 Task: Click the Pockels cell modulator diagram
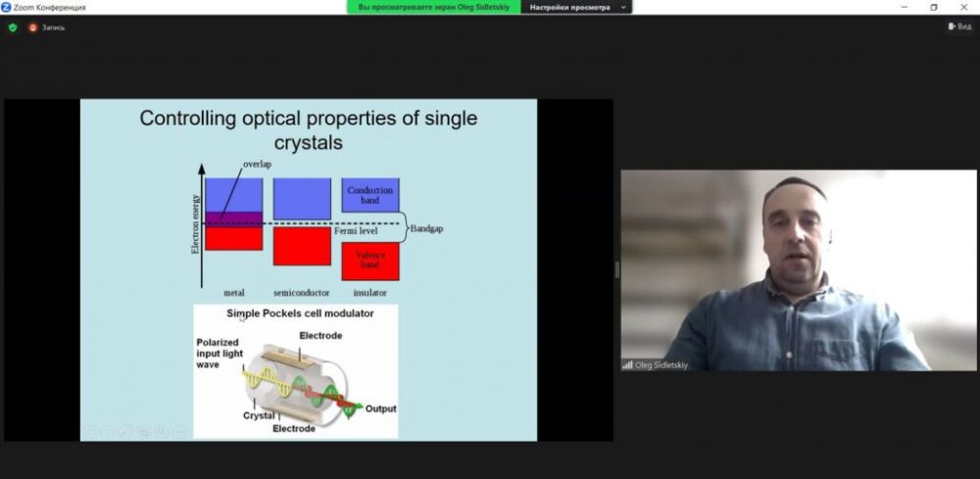tap(295, 371)
